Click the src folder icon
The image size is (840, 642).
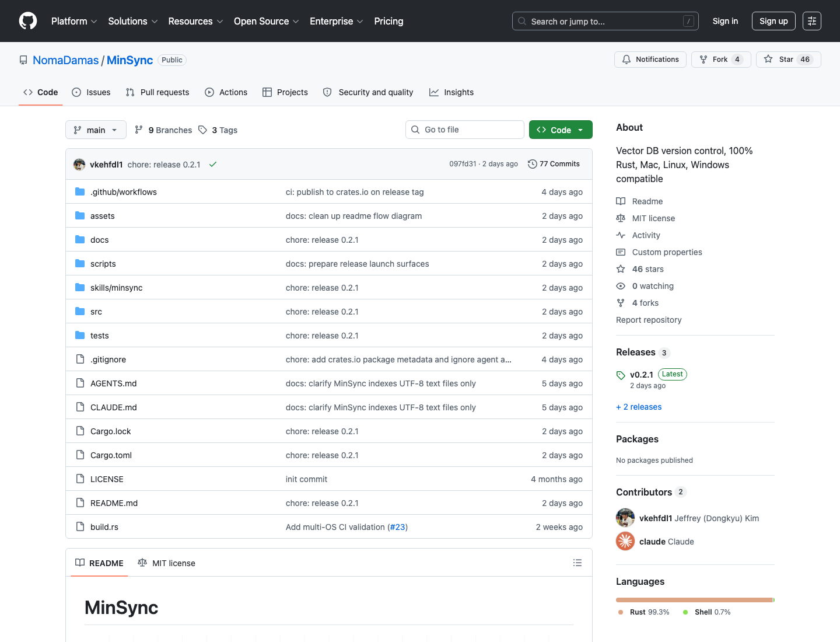[x=80, y=312]
